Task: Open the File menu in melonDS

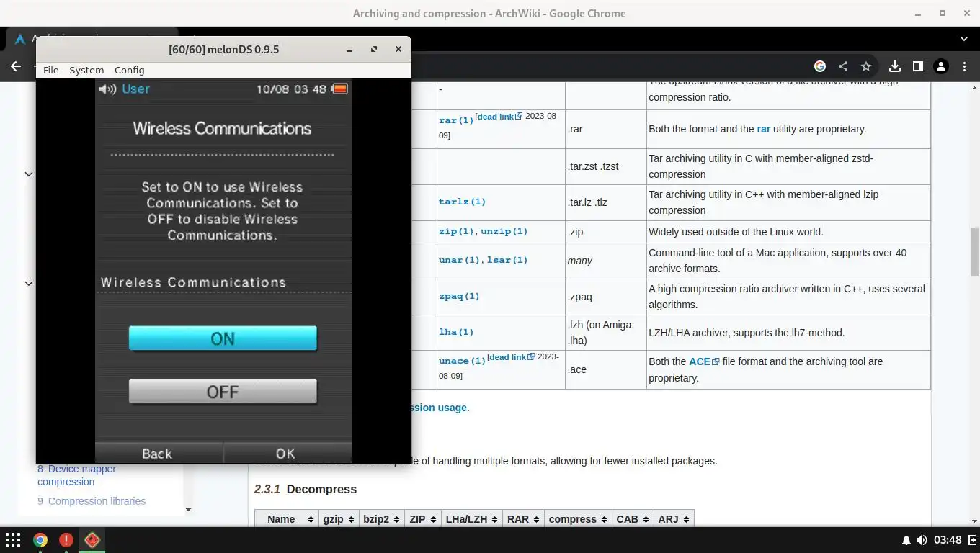Action: [50, 70]
